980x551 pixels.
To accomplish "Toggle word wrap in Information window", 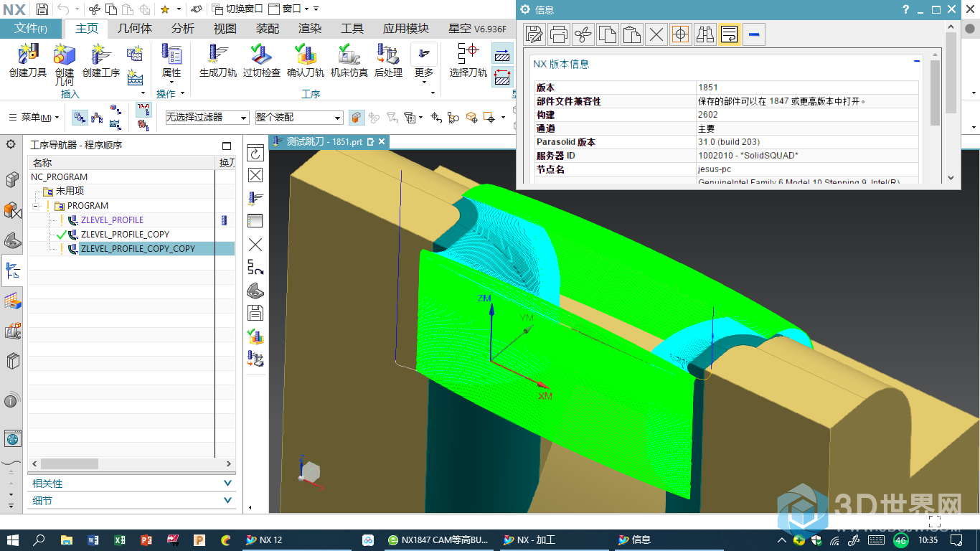I will 730,34.
